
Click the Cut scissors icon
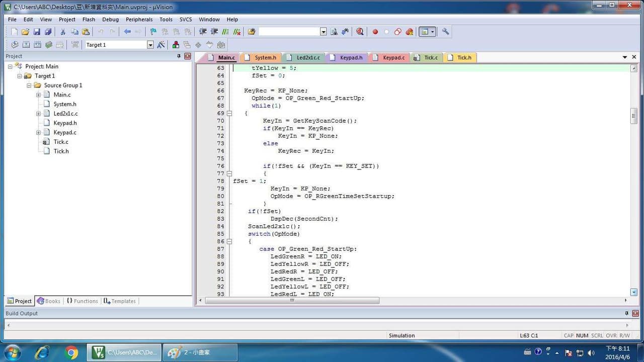tap(63, 32)
